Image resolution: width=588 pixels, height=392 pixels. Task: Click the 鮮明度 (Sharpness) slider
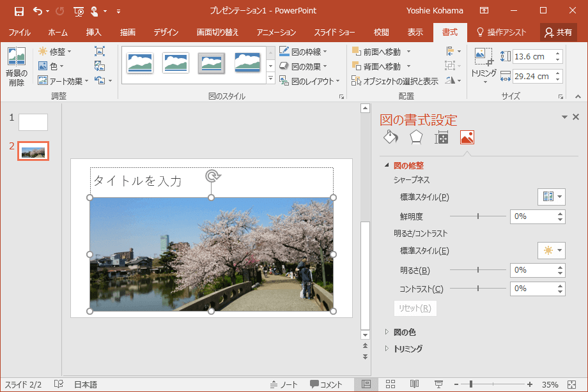coord(478,216)
